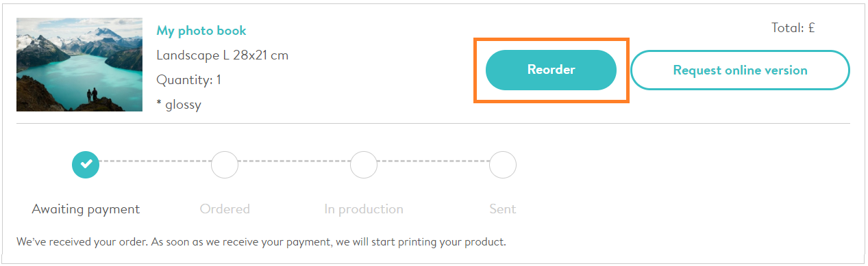Select the checked Awaiting payment step icon
Viewport: 868px width, 266px height.
point(86,164)
